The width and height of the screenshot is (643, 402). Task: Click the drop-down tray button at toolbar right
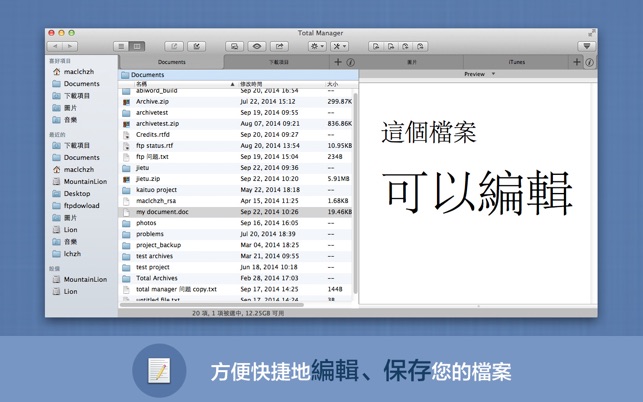click(586, 46)
